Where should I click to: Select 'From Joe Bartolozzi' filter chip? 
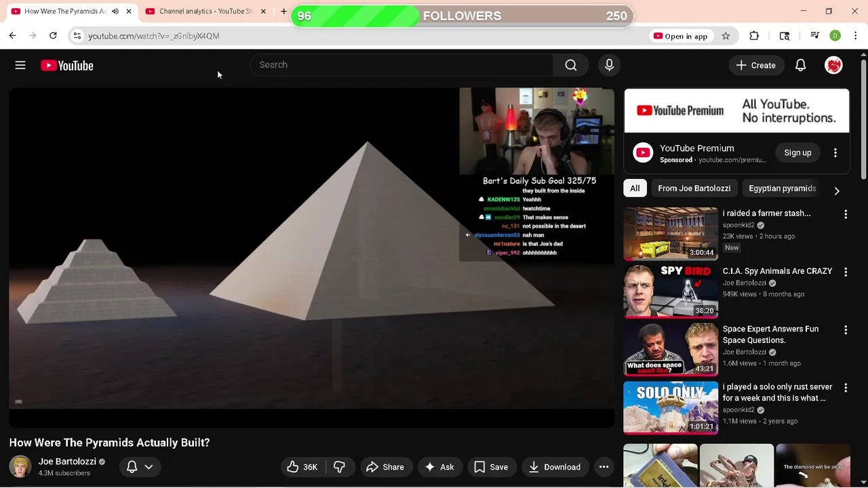point(694,188)
